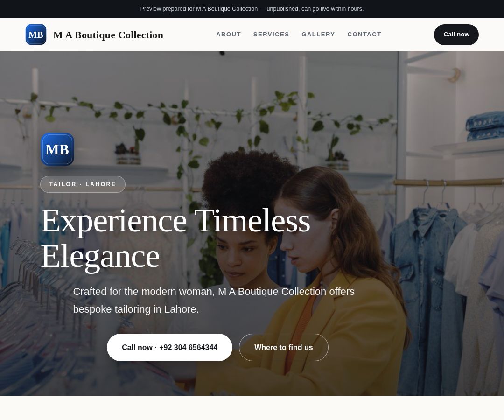Click the green vine plant across the rail
This screenshot has height=420, width=504.
[x=206, y=116]
